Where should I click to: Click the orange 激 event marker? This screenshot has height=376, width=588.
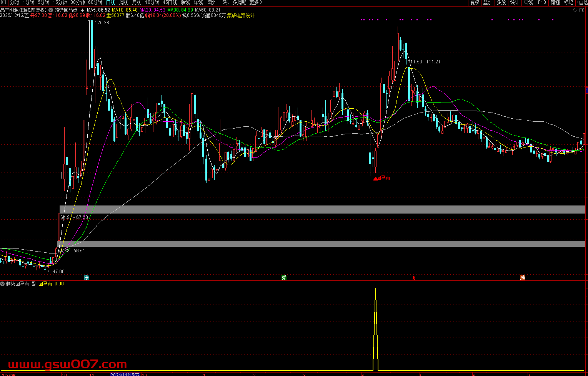[x=522, y=278]
